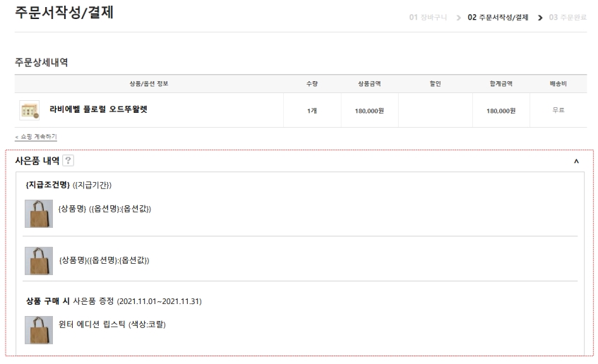Viewport: 598px width, 364px height.
Task: Click the 상품 구매 시 사은품 증정 heading
Action: coord(113,301)
